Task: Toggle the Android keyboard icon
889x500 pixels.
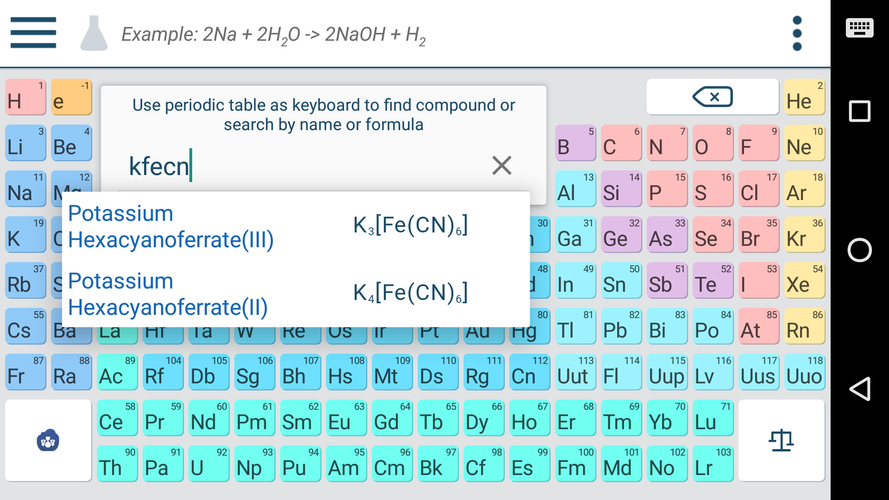Action: pos(859,28)
